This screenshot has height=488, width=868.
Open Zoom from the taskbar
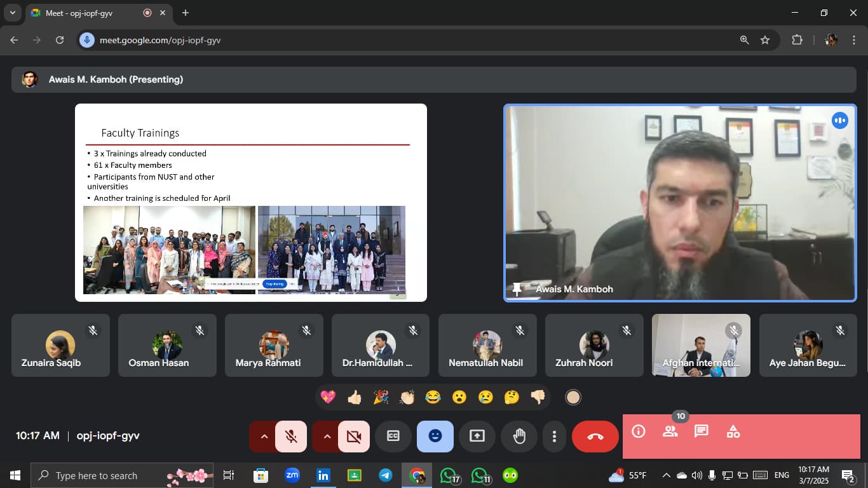coord(292,475)
